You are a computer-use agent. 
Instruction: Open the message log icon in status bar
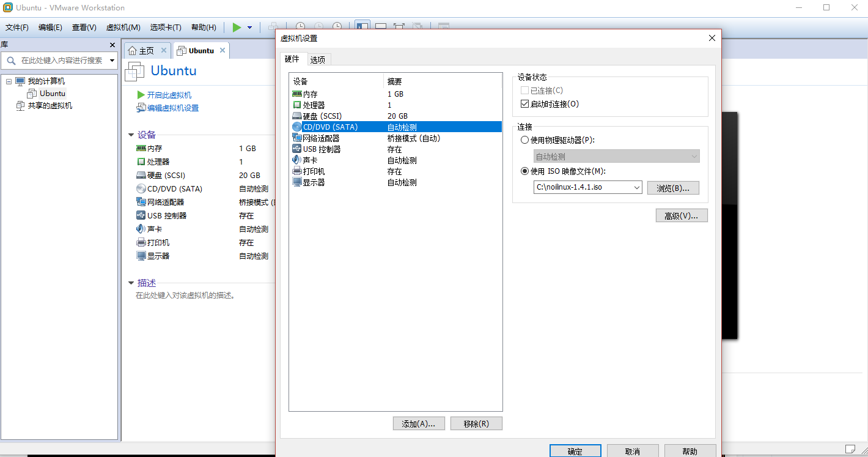point(850,450)
